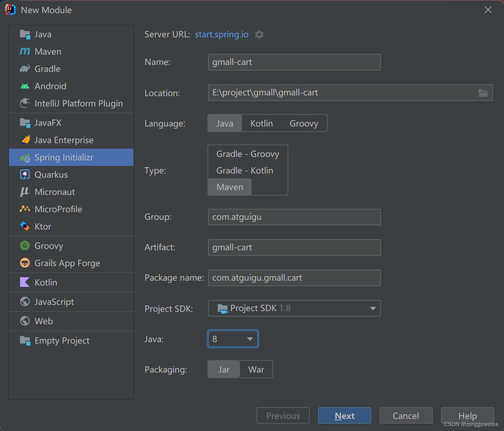Select Spring Initializr generator label

[64, 158]
